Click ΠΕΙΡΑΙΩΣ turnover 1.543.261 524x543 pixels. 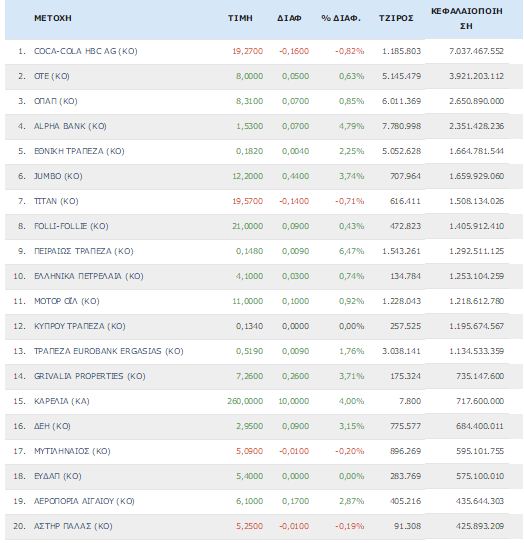401,251
